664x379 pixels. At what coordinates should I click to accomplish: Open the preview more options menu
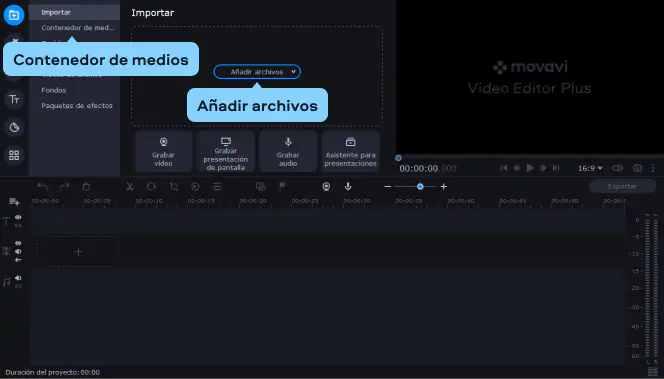tap(653, 168)
